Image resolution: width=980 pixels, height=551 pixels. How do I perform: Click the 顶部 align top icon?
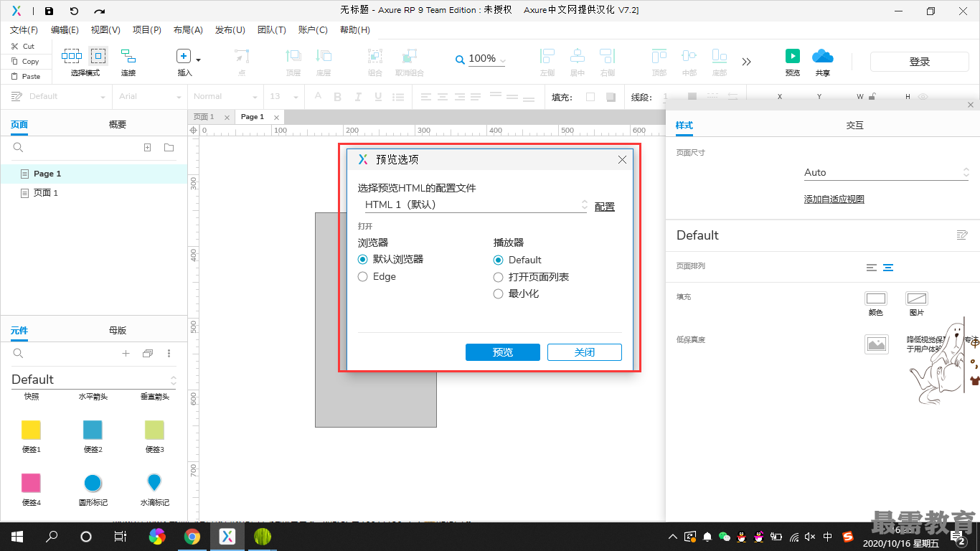pyautogui.click(x=659, y=56)
